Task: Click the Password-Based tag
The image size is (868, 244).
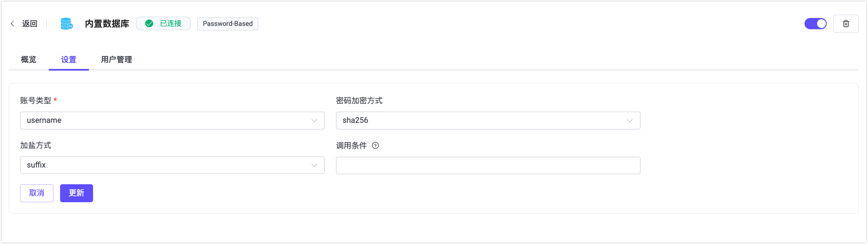Action: tap(227, 24)
